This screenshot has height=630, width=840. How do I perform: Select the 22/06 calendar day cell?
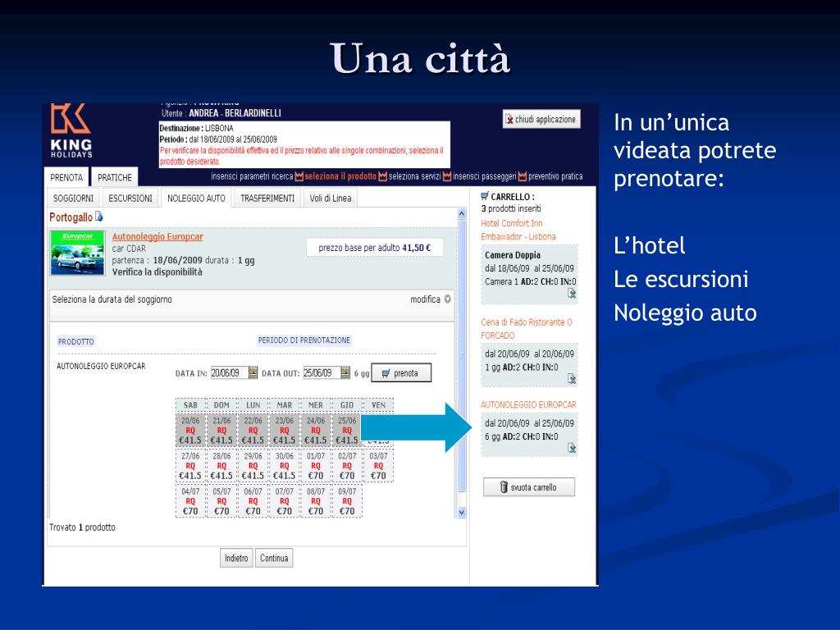253,430
